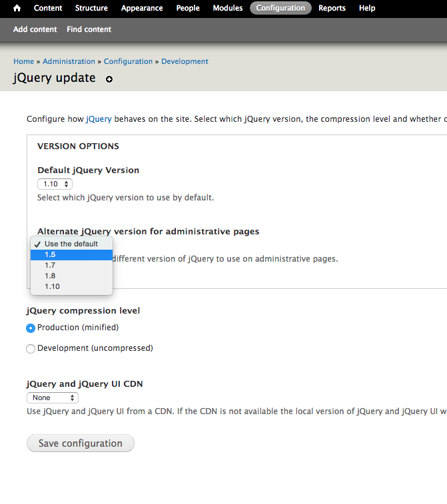The width and height of the screenshot is (447, 504).
Task: Select Production (minified) radio button
Action: coord(31,328)
